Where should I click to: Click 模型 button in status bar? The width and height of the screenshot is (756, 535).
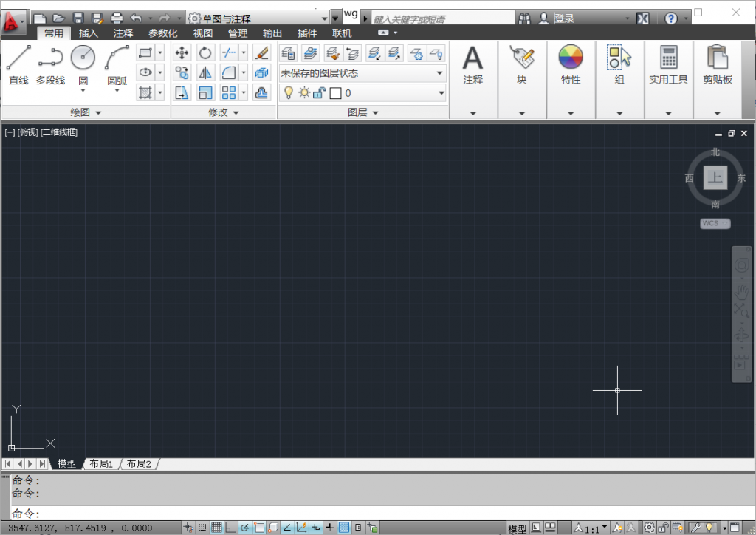[518, 529]
